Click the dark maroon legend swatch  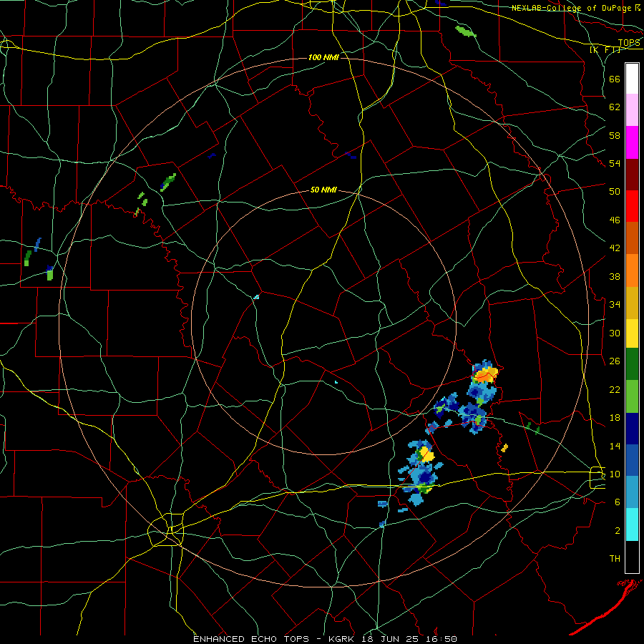point(632,174)
